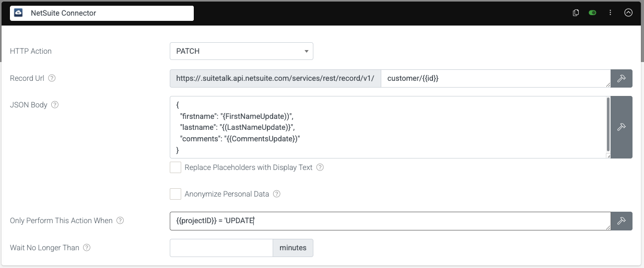
Task: Check Anonymize Personal Data
Action: click(175, 194)
